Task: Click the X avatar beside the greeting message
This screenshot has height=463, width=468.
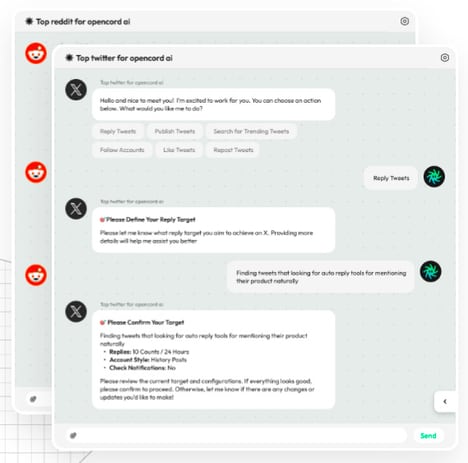Action: click(x=76, y=90)
